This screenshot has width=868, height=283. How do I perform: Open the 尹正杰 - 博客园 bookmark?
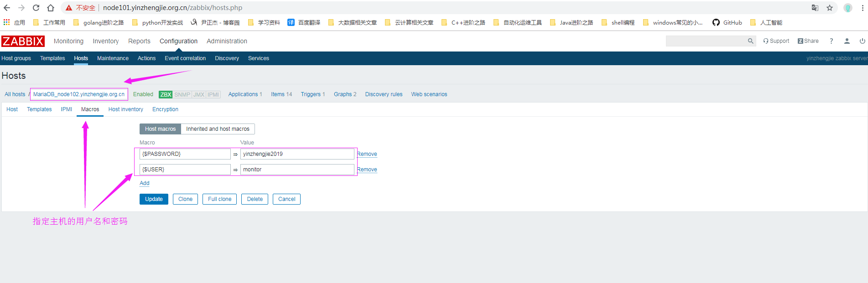click(215, 22)
